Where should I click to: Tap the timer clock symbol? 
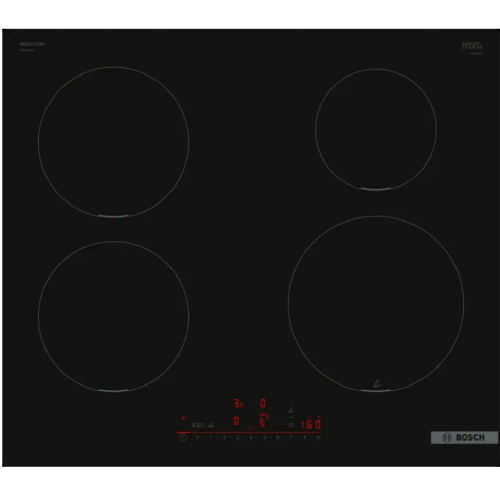(291, 425)
